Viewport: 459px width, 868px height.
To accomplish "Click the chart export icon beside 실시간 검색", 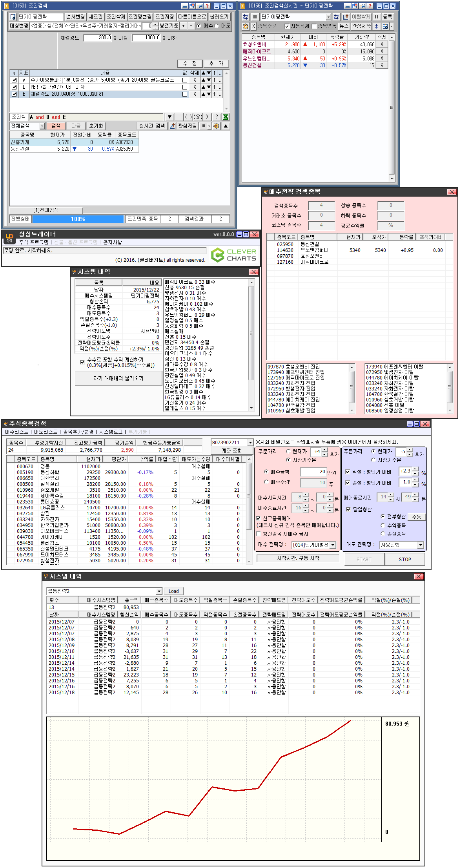I will click(172, 126).
